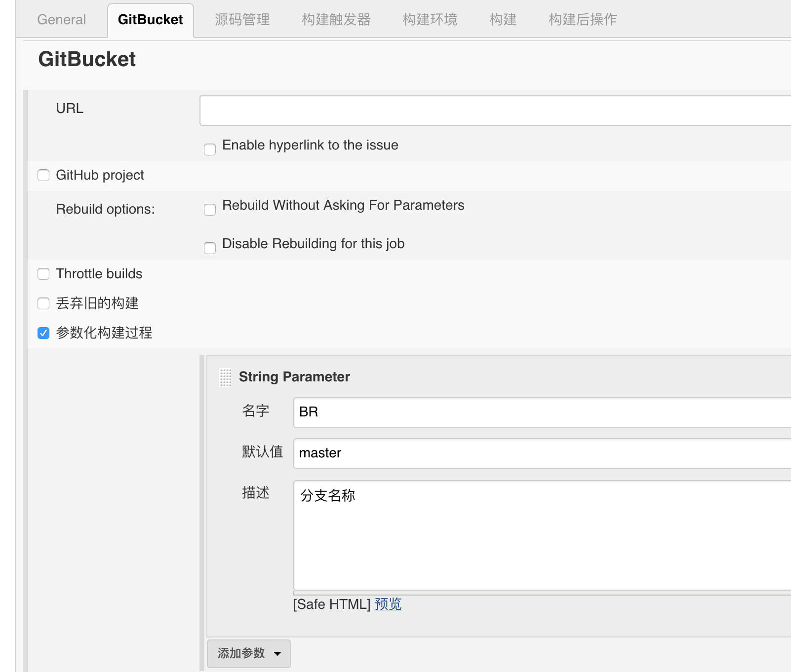Check the 丢弃旧的构建 checkbox
This screenshot has width=791, height=672.
pyautogui.click(x=44, y=303)
